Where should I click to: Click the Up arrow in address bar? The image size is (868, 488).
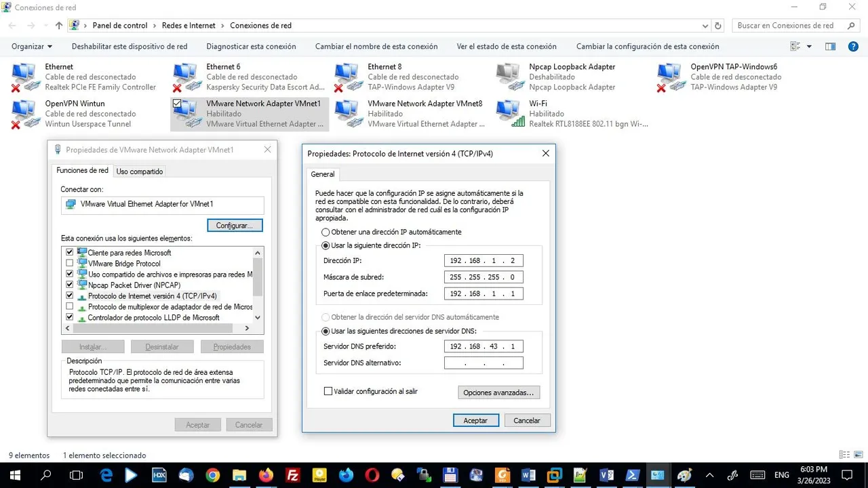pos(59,26)
